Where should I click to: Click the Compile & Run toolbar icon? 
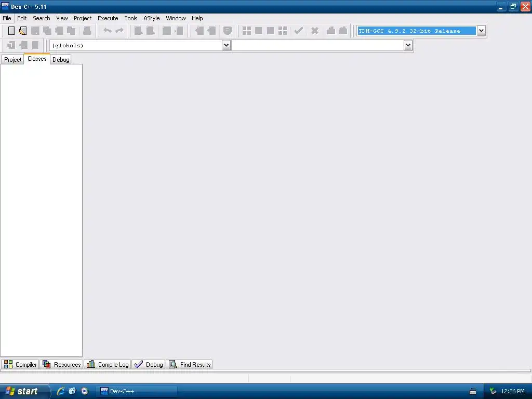(270, 31)
